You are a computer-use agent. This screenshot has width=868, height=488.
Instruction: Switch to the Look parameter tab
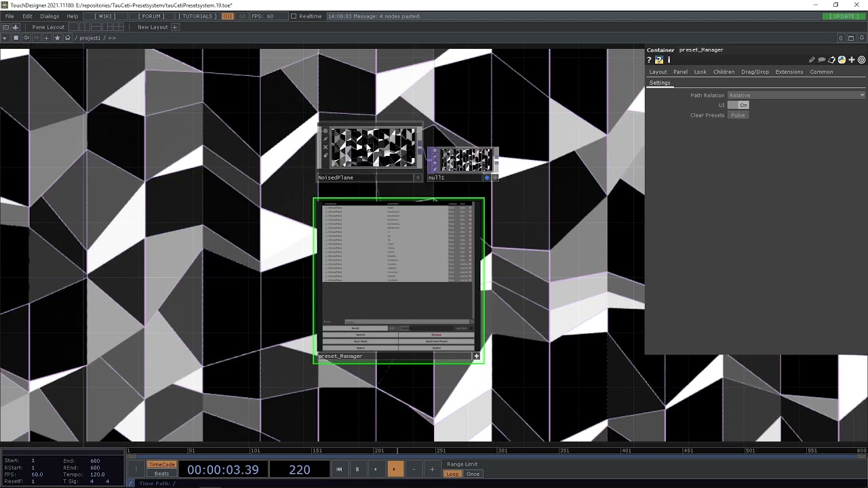700,72
